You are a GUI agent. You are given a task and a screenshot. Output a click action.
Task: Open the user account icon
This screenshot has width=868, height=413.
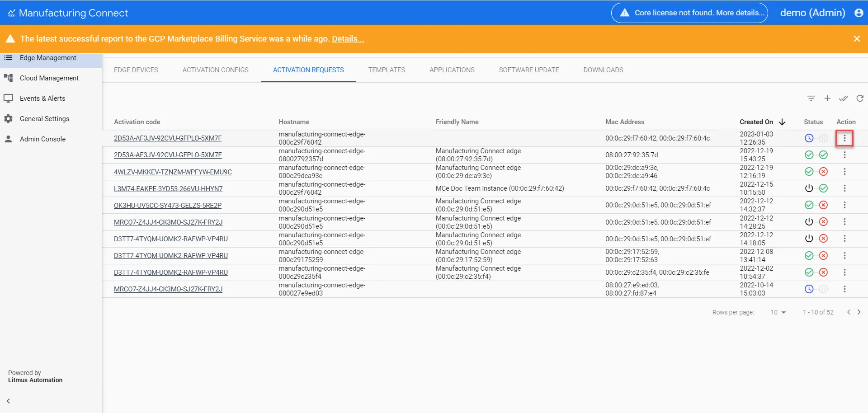pos(859,13)
